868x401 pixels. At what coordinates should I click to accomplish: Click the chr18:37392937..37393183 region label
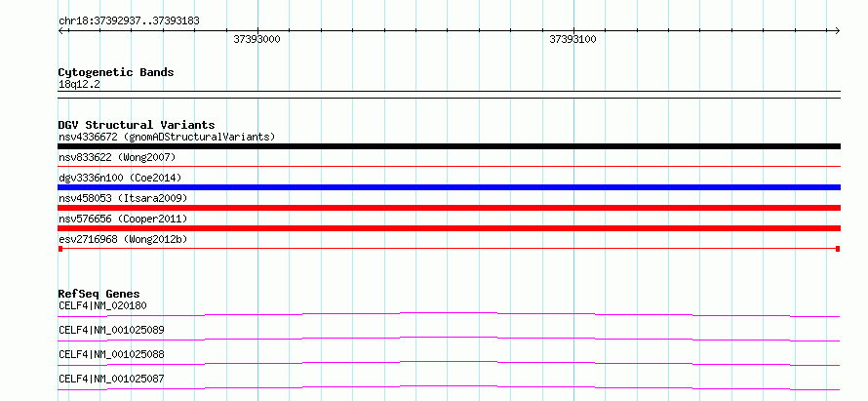(x=129, y=20)
